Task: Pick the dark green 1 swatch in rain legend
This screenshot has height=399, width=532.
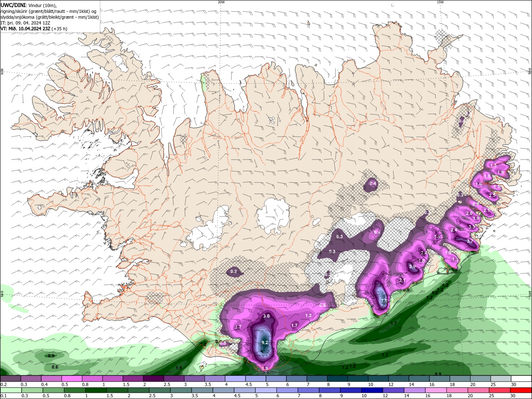Action: 96,390
